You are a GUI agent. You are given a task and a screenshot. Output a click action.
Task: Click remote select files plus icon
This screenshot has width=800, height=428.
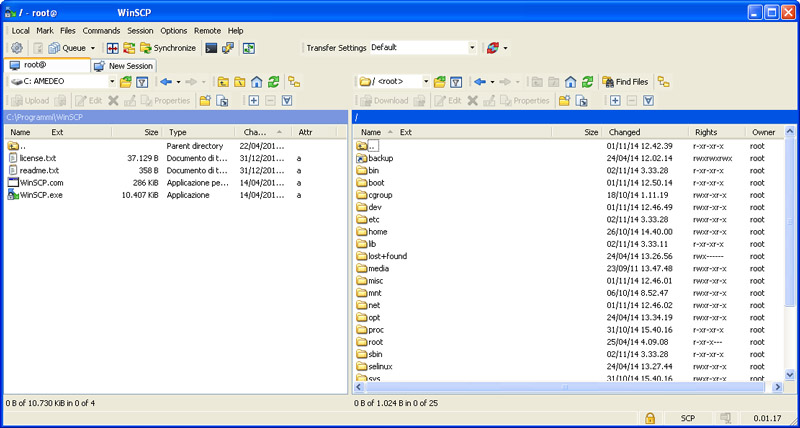pos(615,100)
